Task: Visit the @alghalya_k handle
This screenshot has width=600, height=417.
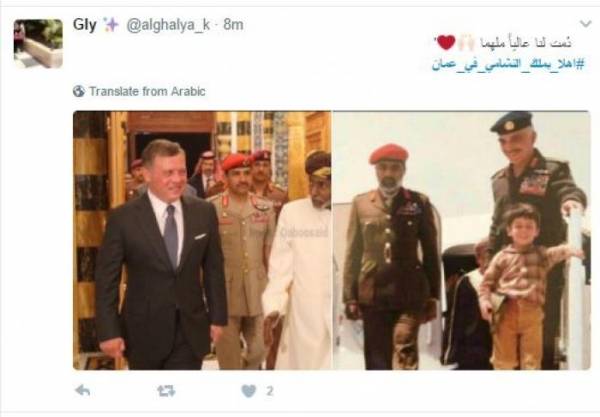Action: (168, 25)
